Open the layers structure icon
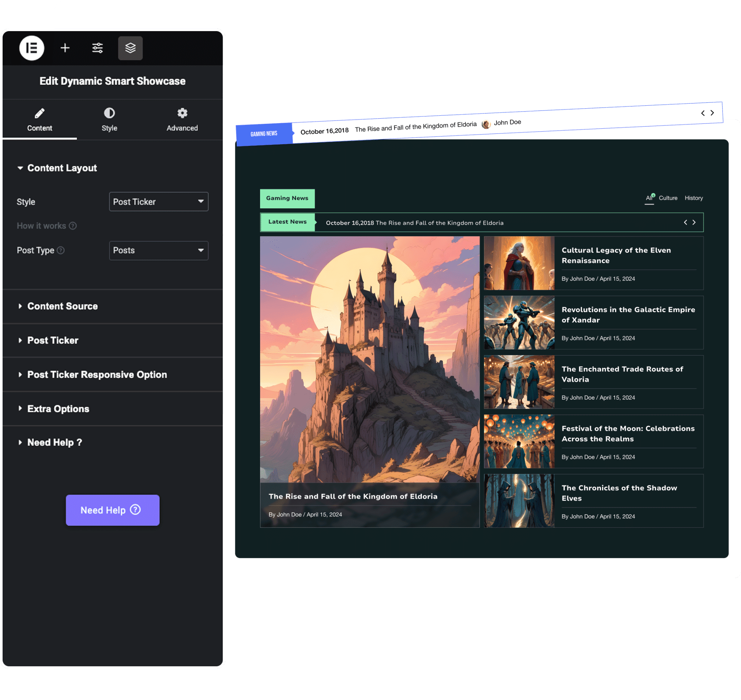Screen dimensions: 741x700 [130, 48]
